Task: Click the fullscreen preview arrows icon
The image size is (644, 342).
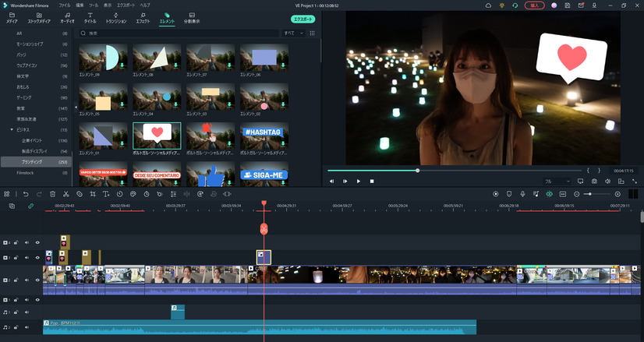Action: pyautogui.click(x=635, y=181)
